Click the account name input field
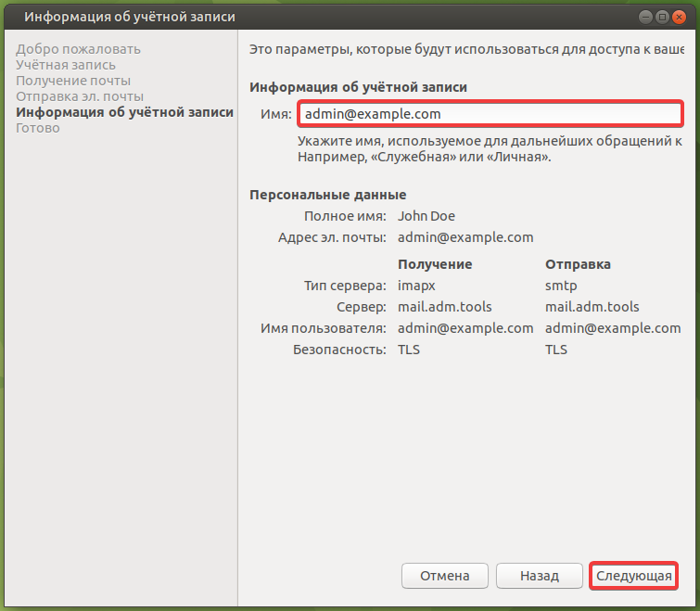700x611 pixels. (489, 114)
